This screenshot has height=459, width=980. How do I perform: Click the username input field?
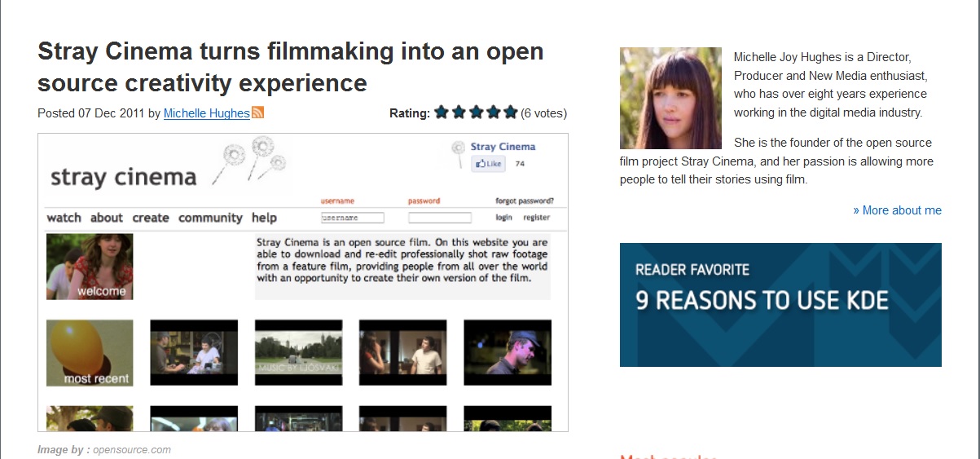(352, 218)
